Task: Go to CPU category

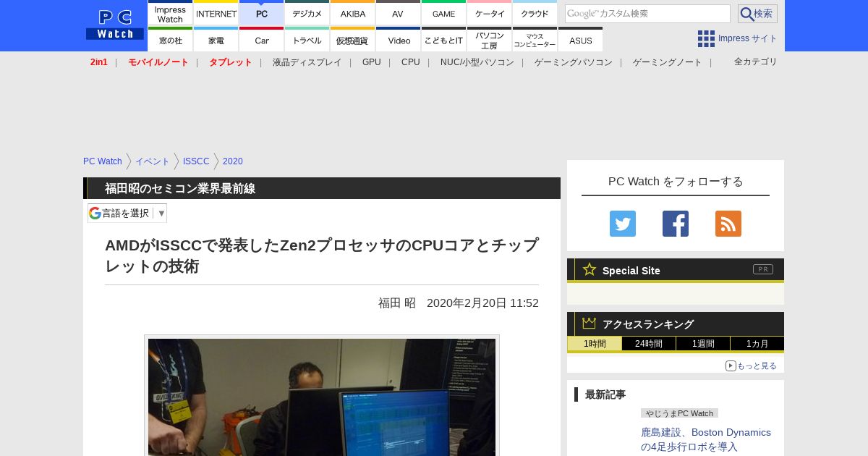Action: (411, 62)
